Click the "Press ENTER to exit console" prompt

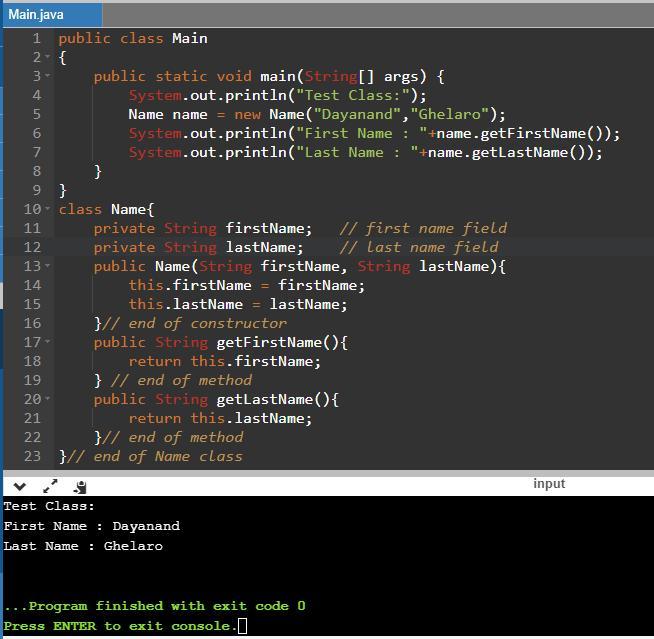tap(120, 626)
